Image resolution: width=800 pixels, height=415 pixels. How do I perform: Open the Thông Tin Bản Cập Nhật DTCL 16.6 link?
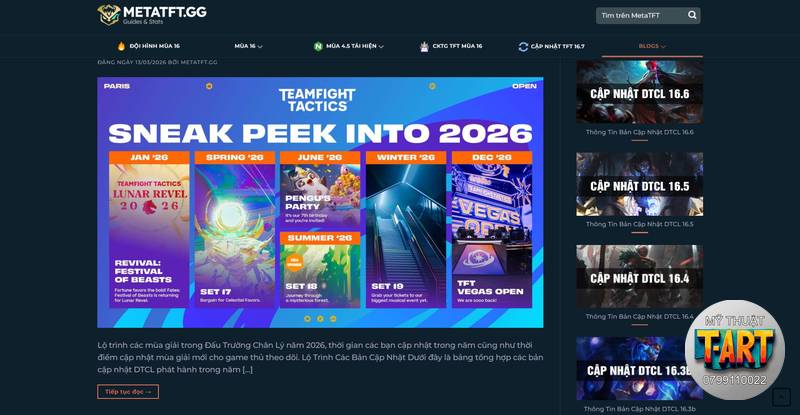tap(639, 132)
